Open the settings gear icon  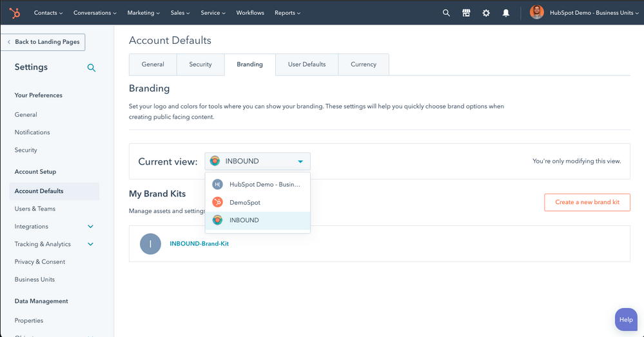[486, 13]
